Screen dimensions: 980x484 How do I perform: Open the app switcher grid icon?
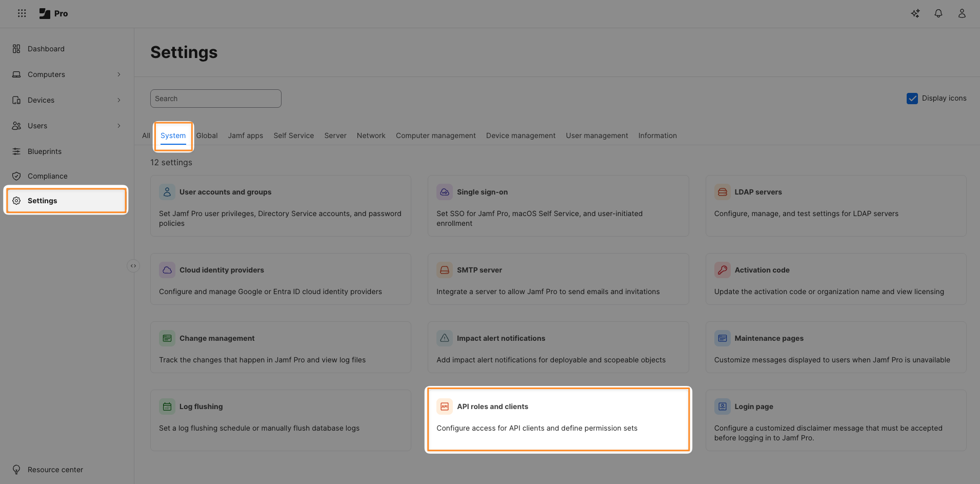[x=22, y=13]
